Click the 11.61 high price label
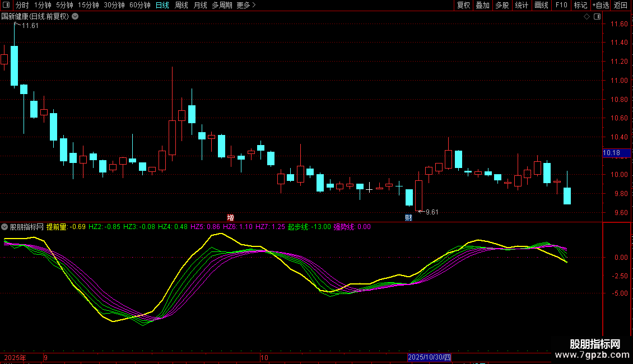Screen dimensions: 633x364 [30, 26]
